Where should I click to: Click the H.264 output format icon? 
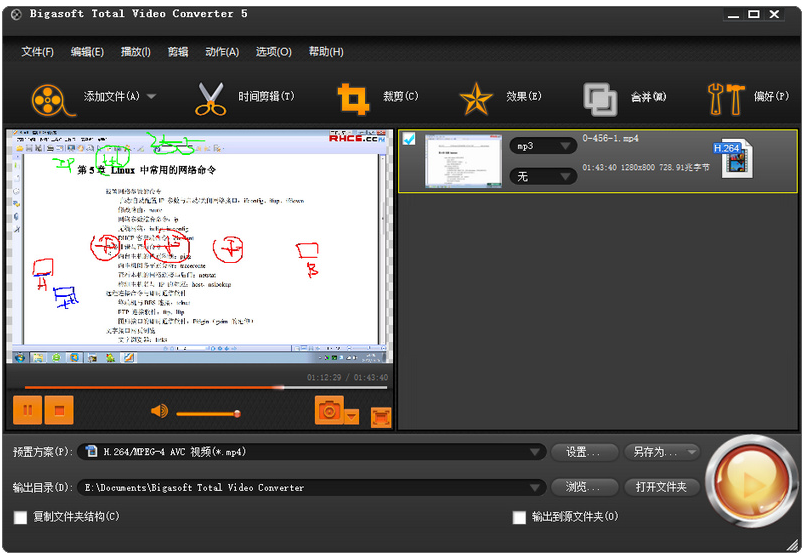coord(734,158)
